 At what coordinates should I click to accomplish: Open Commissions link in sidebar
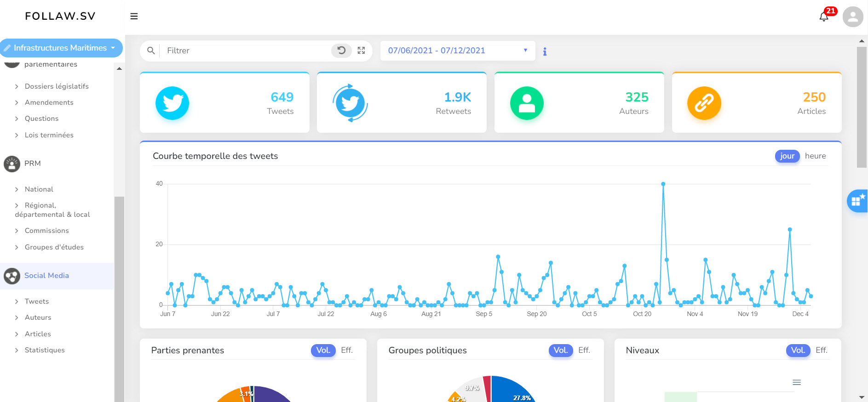46,231
